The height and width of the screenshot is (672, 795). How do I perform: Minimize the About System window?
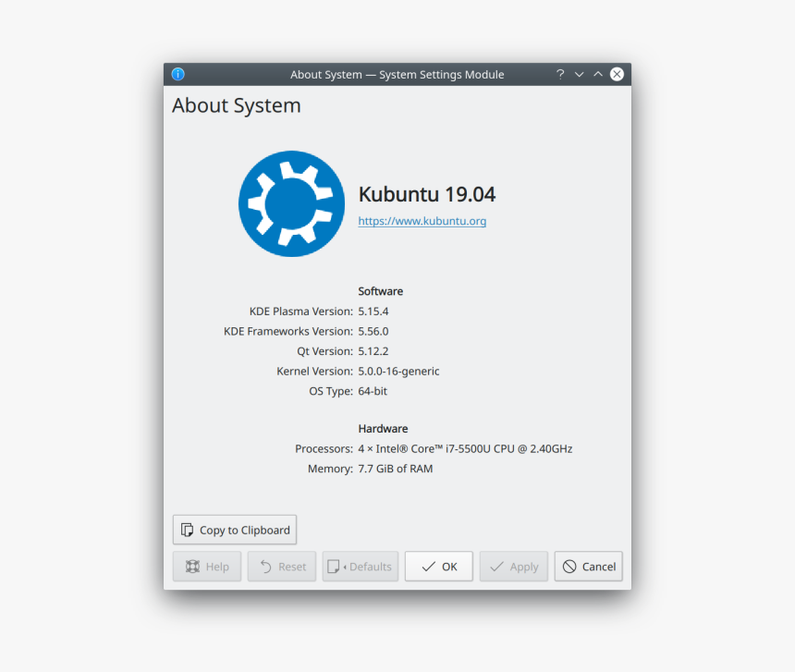click(x=579, y=74)
